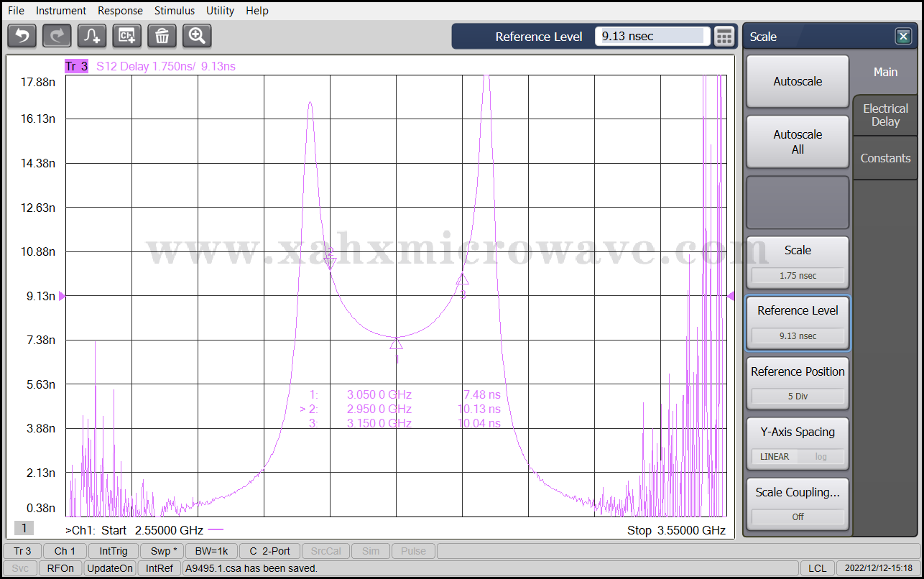Screen dimensions: 924x579
Task: Click the left reference level pointer
Action: click(x=62, y=296)
